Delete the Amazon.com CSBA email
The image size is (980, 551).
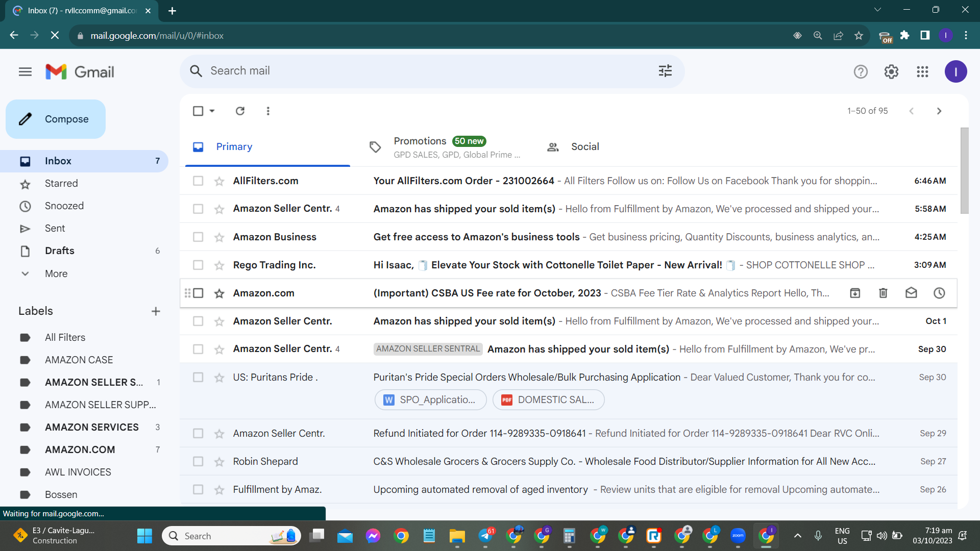(883, 293)
